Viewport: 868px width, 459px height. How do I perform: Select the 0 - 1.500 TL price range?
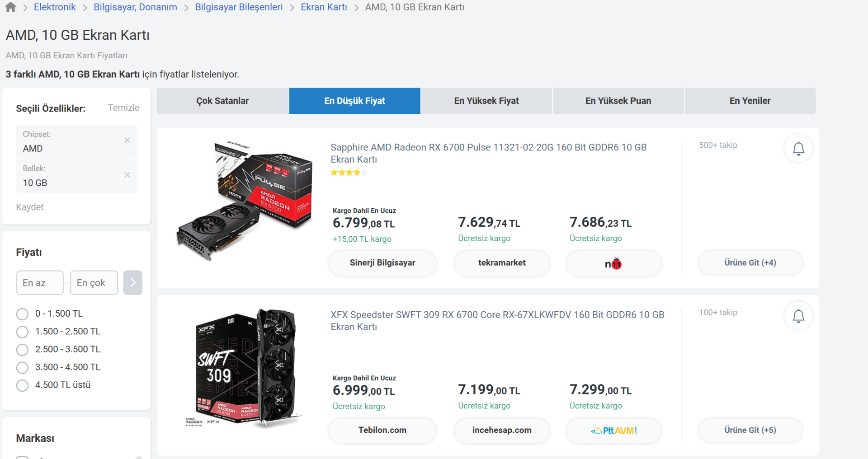coord(22,314)
